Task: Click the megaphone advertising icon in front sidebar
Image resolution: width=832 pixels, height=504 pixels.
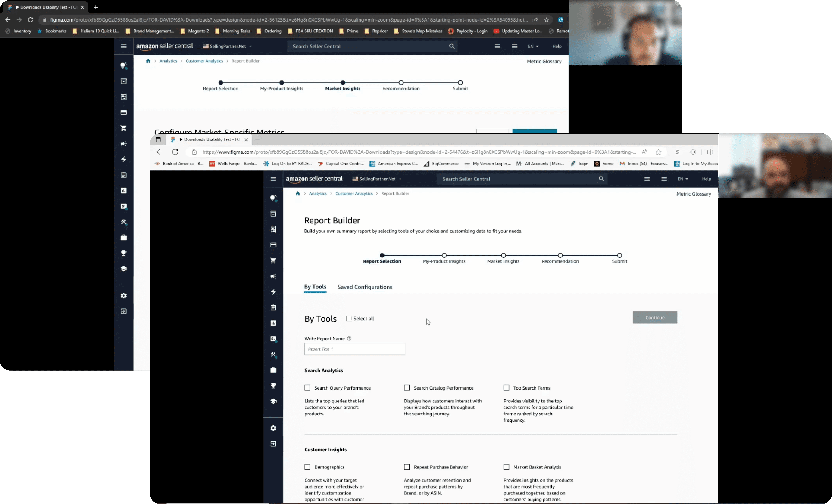Action: tap(273, 276)
